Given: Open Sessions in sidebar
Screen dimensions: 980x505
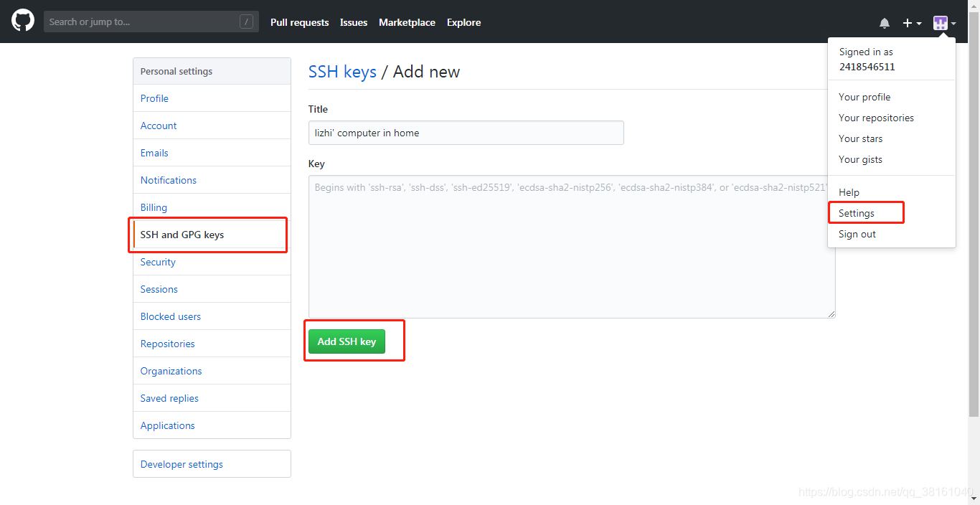Looking at the screenshot, I should (212, 289).
